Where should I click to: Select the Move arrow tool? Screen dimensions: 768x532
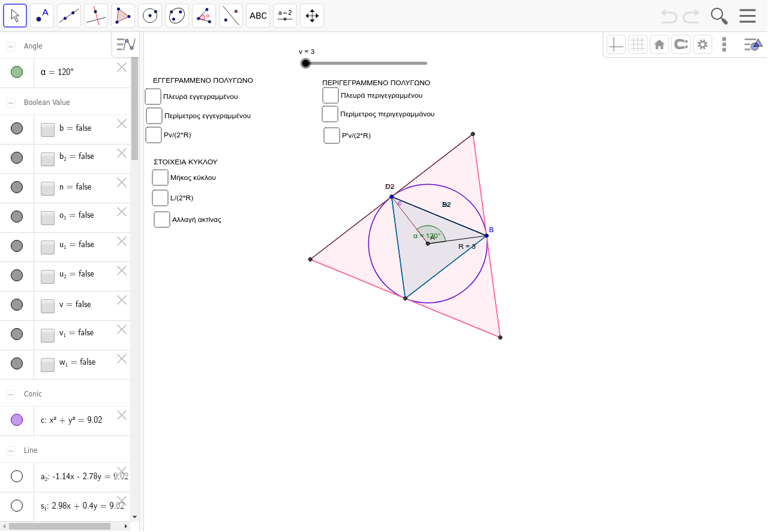(15, 16)
